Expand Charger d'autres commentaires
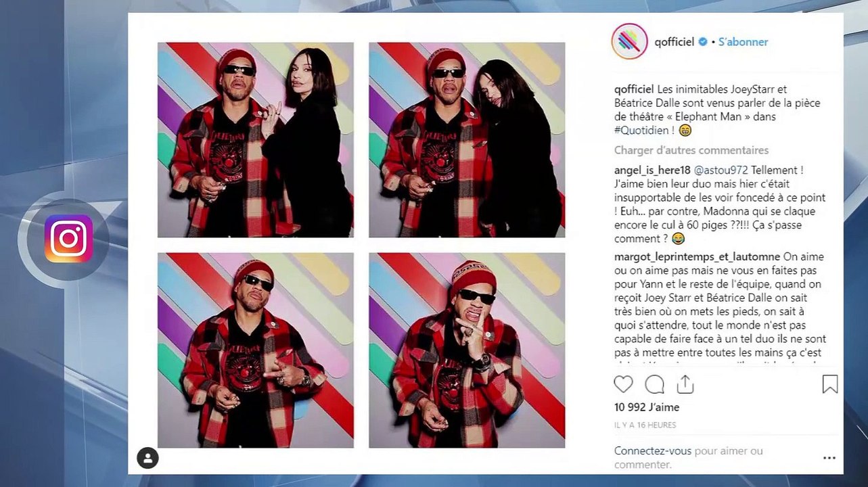This screenshot has width=868, height=487. (x=691, y=150)
